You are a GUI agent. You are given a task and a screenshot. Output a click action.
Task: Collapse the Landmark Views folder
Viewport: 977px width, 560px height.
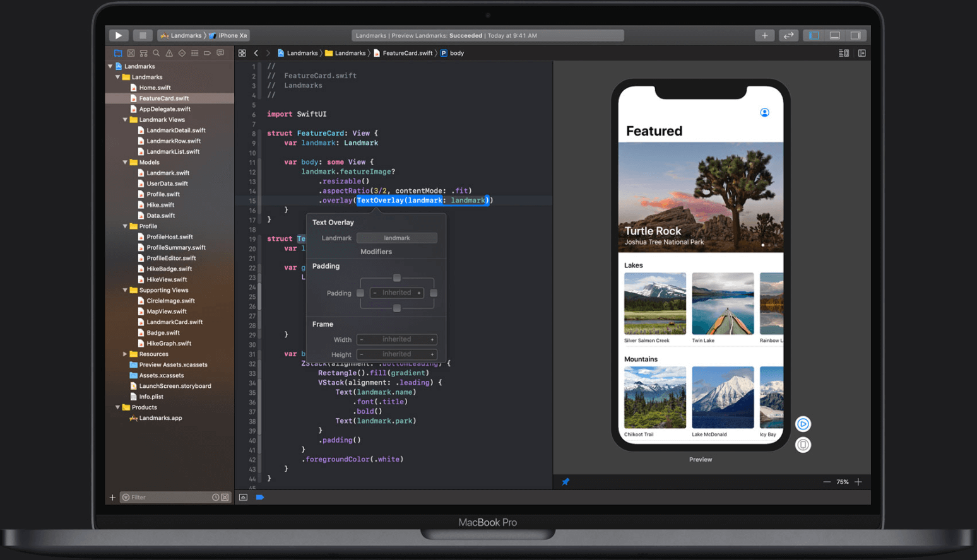tap(125, 120)
